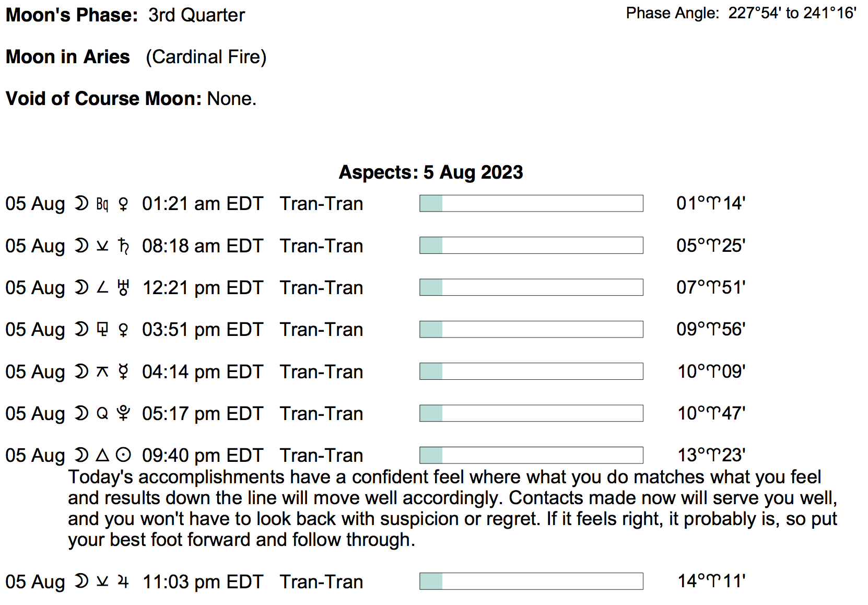
Task: Click the Uranus glyph in the 12:21 pm row
Action: 123,287
